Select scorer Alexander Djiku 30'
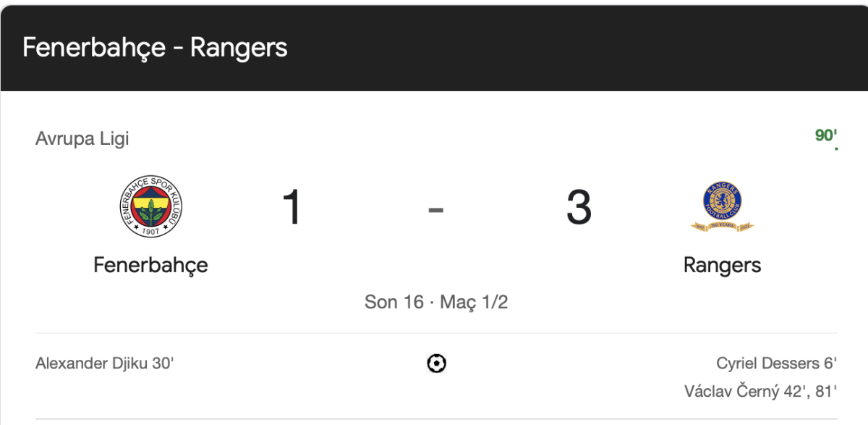868x425 pixels. coord(105,363)
